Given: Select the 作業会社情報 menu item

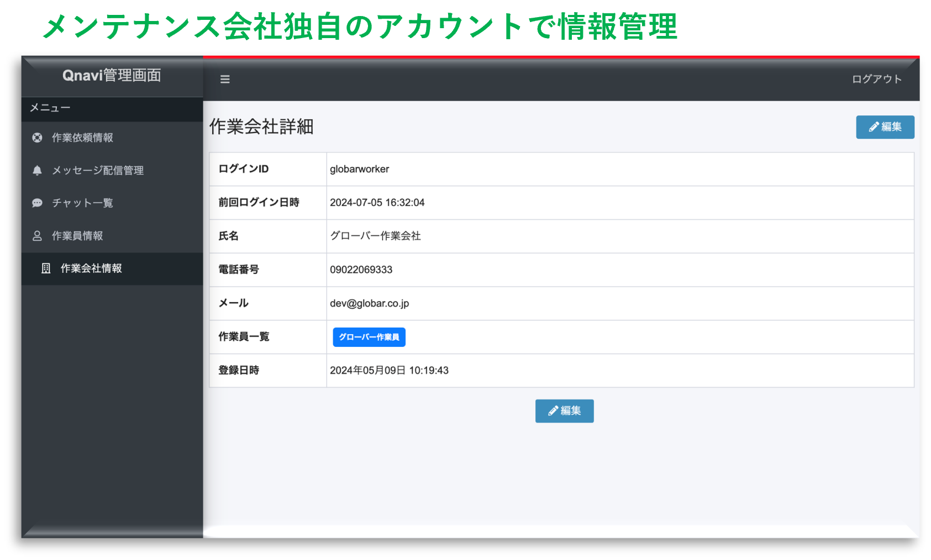Looking at the screenshot, I should (x=112, y=268).
